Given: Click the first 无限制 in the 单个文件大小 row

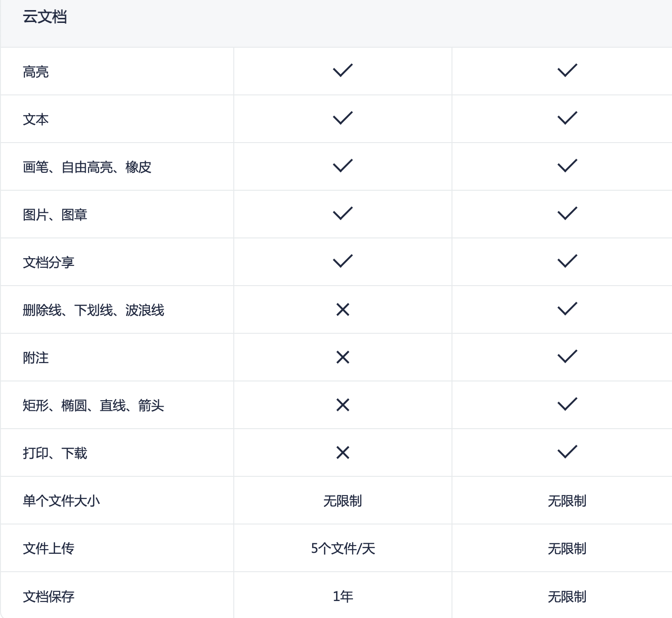Looking at the screenshot, I should coord(343,501).
